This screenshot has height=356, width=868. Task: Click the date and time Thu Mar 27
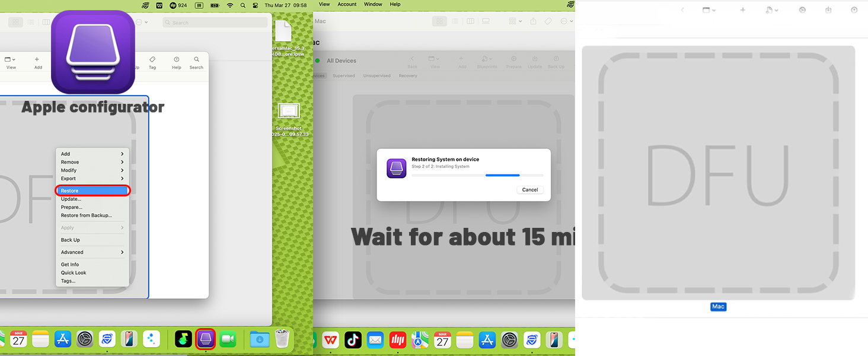click(286, 5)
